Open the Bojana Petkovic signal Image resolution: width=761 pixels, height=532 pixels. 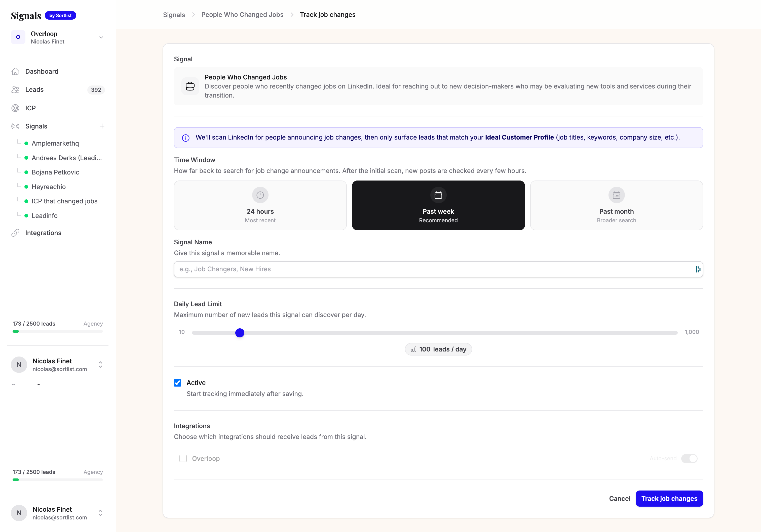(55, 172)
